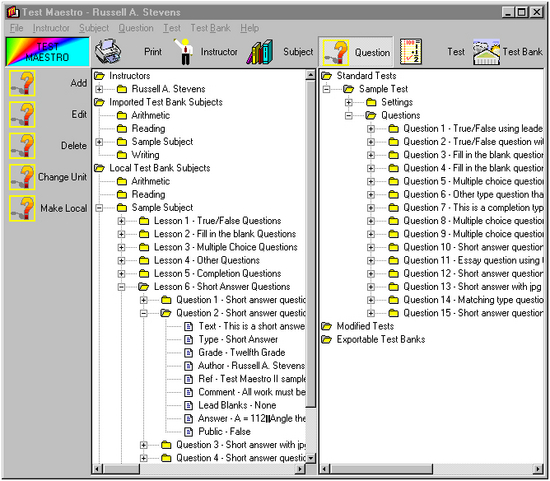550x481 pixels.
Task: Click the Standard Tests folder icon
Action: click(327, 76)
